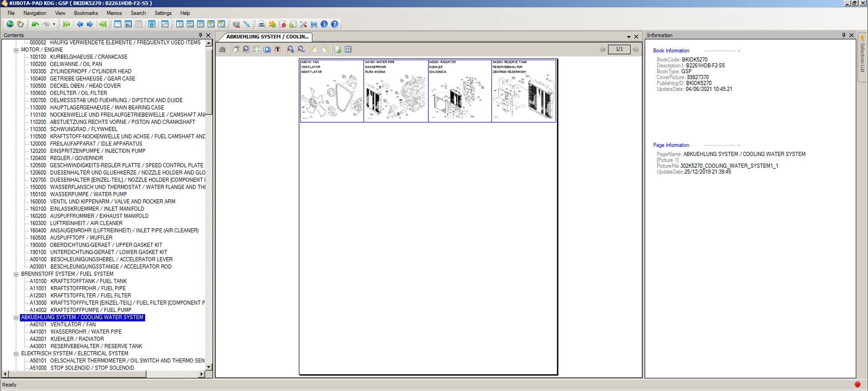The image size is (868, 391).
Task: Collapse the Book Information section chevron
Action: click(x=739, y=51)
